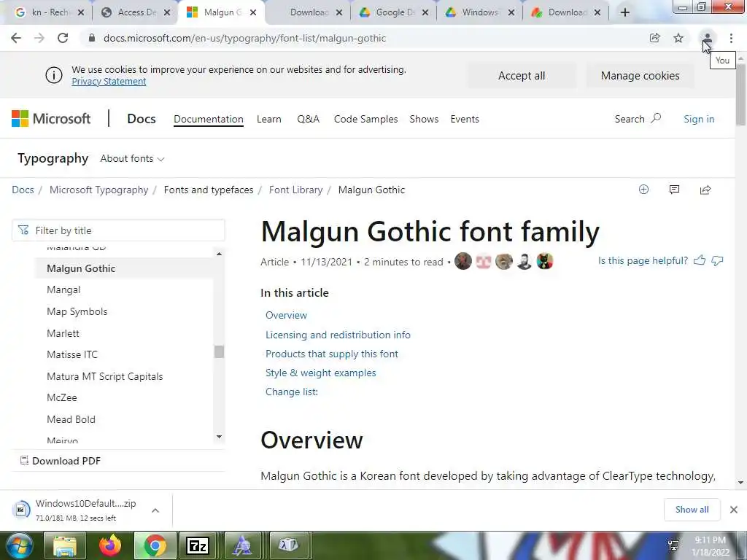Jump to Overview section link

286,315
